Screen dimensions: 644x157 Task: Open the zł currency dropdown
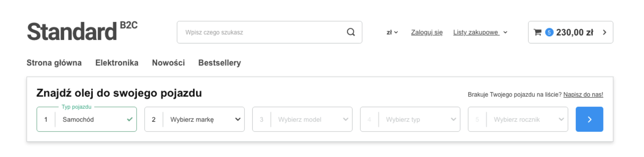click(392, 32)
